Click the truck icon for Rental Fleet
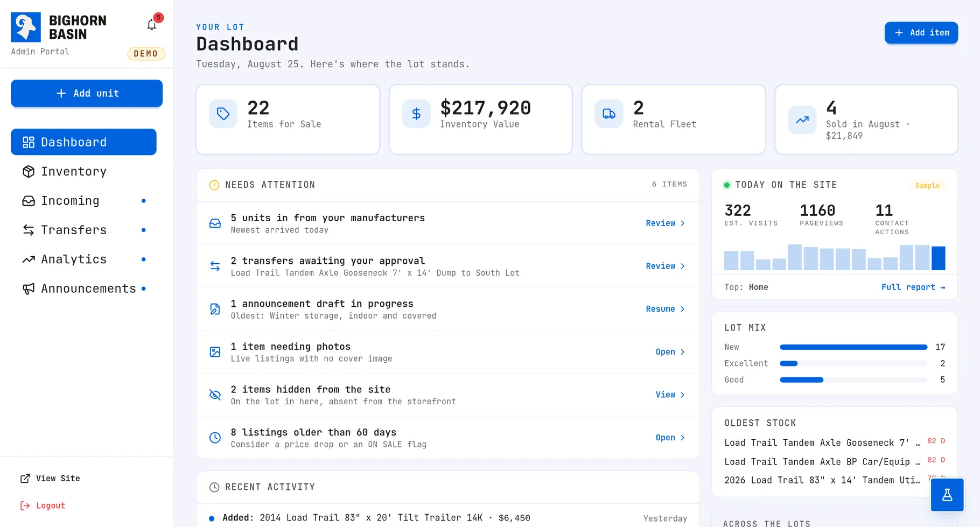This screenshot has width=980, height=527. (609, 114)
